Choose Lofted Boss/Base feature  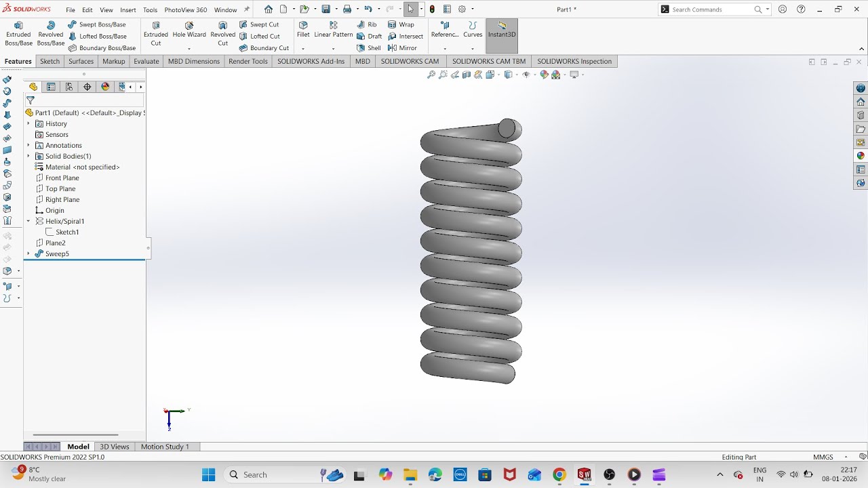pyautogui.click(x=97, y=37)
